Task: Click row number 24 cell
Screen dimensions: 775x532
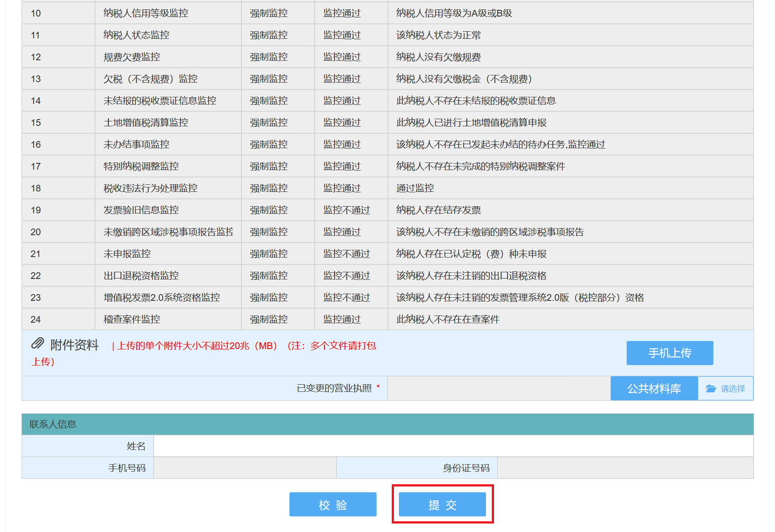Action: click(x=58, y=319)
